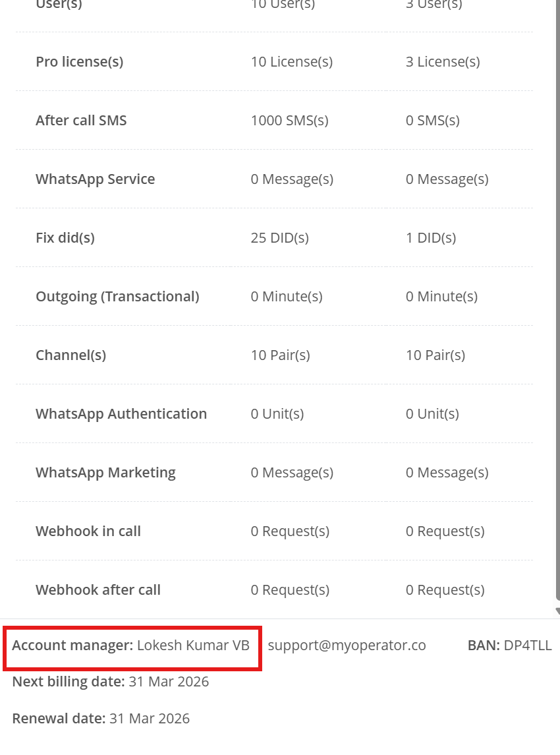Select the Webhook in call row label

coord(88,531)
